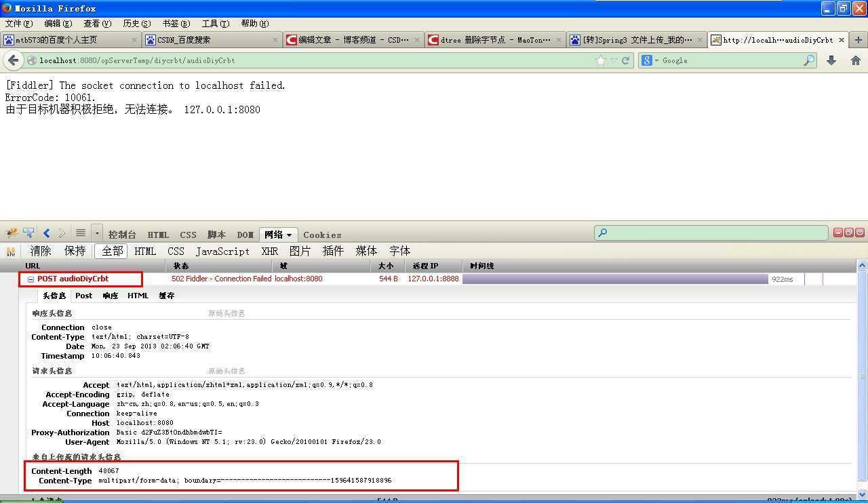The height and width of the screenshot is (503, 868).
Task: Click 清除 to clear net requests
Action: click(x=41, y=251)
